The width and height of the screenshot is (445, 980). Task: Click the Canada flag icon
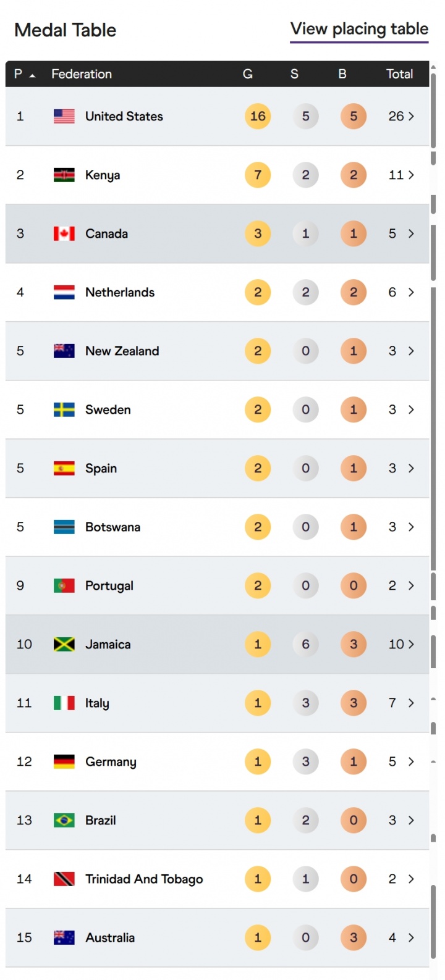(64, 233)
